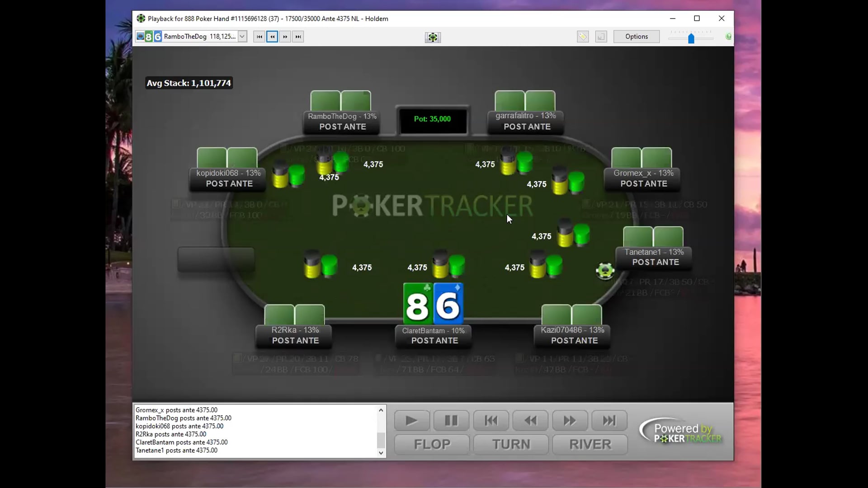The width and height of the screenshot is (868, 488).
Task: Select ClaretBantam player seat
Action: [x=434, y=336]
